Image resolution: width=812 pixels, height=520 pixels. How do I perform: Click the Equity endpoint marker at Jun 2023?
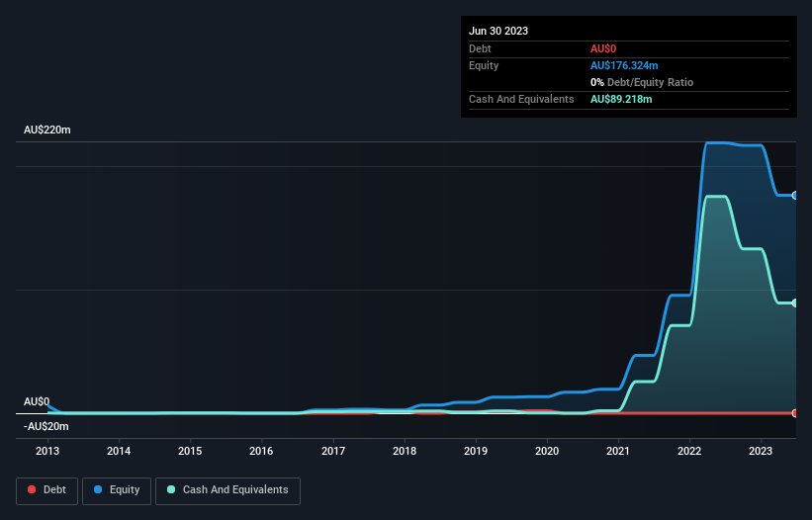tap(795, 195)
